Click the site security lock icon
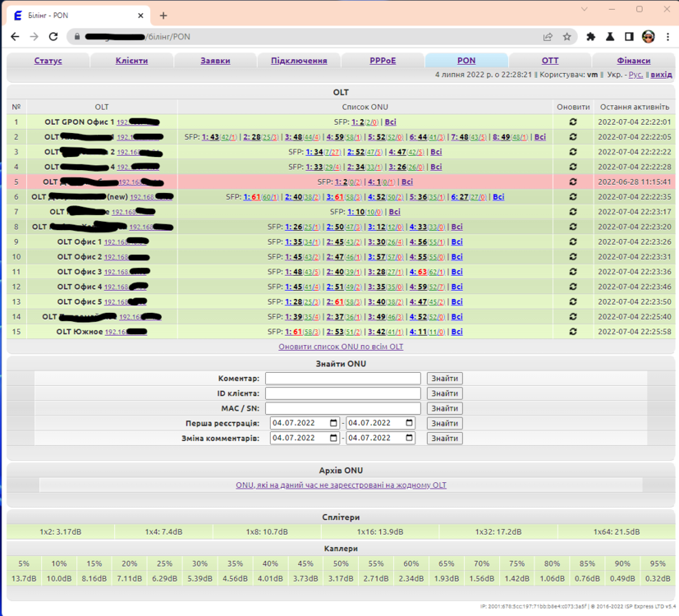The width and height of the screenshot is (679, 616). (x=76, y=36)
